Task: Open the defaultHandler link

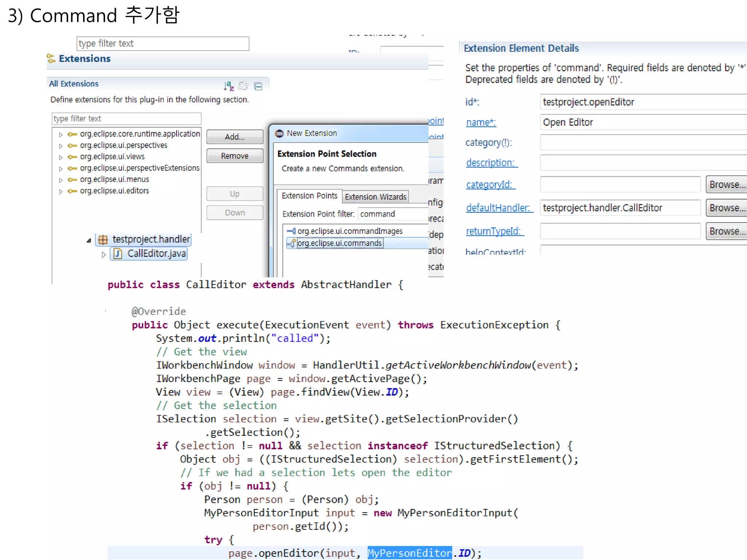Action: [x=499, y=208]
